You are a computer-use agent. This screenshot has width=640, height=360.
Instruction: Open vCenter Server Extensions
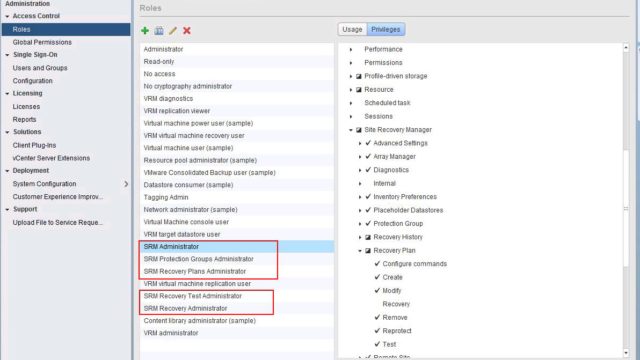click(x=51, y=158)
